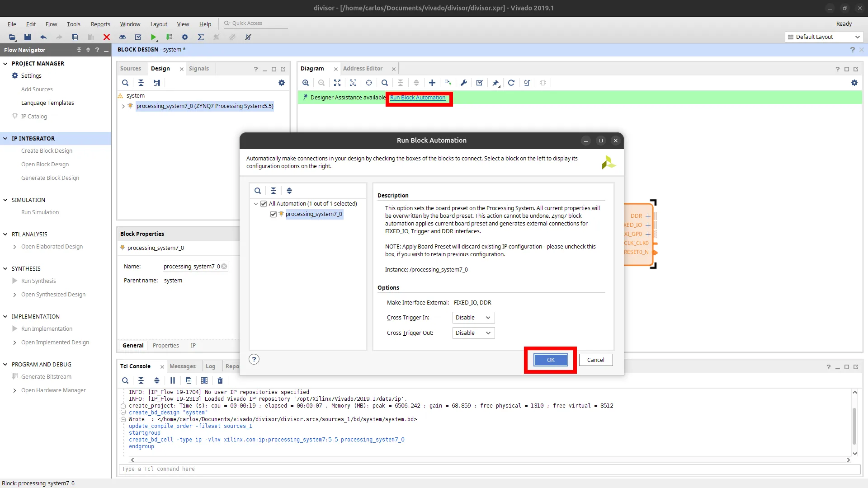
Task: Open the Reports menu
Action: 100,24
